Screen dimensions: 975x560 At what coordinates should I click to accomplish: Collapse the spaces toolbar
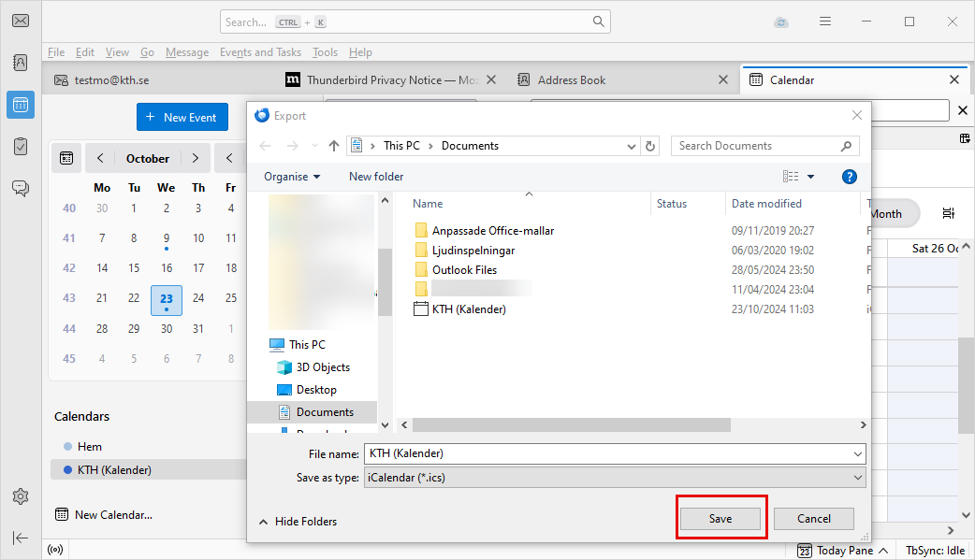[x=20, y=538]
